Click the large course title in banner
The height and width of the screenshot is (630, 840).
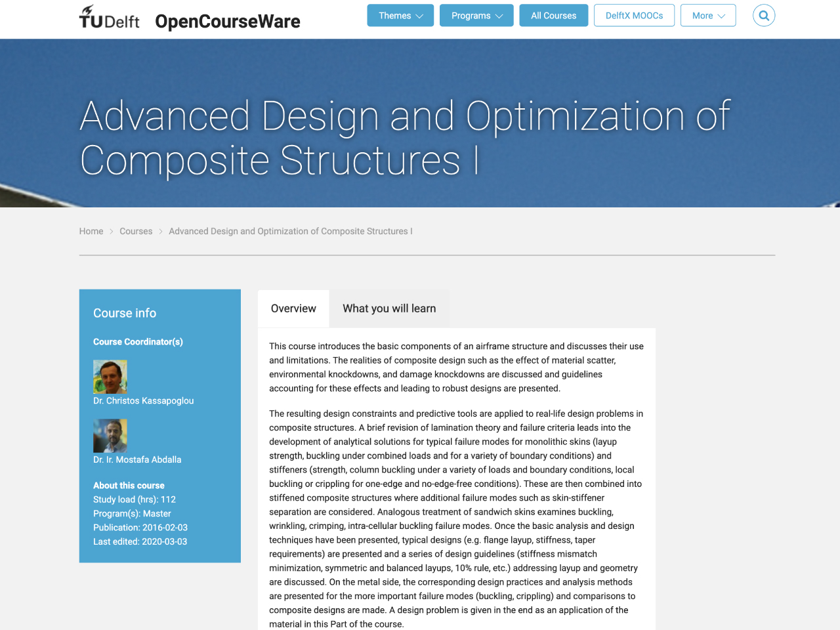[x=405, y=138]
